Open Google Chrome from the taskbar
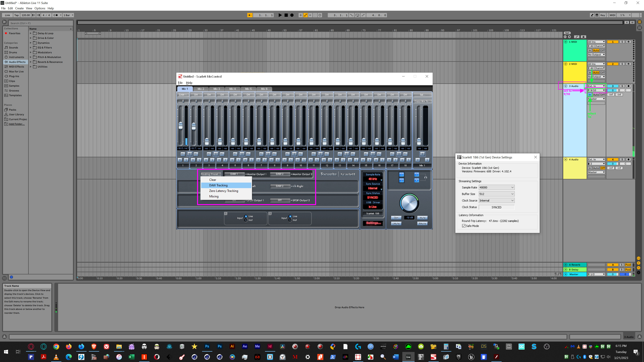The width and height of the screenshot is (644, 362). 56,347
